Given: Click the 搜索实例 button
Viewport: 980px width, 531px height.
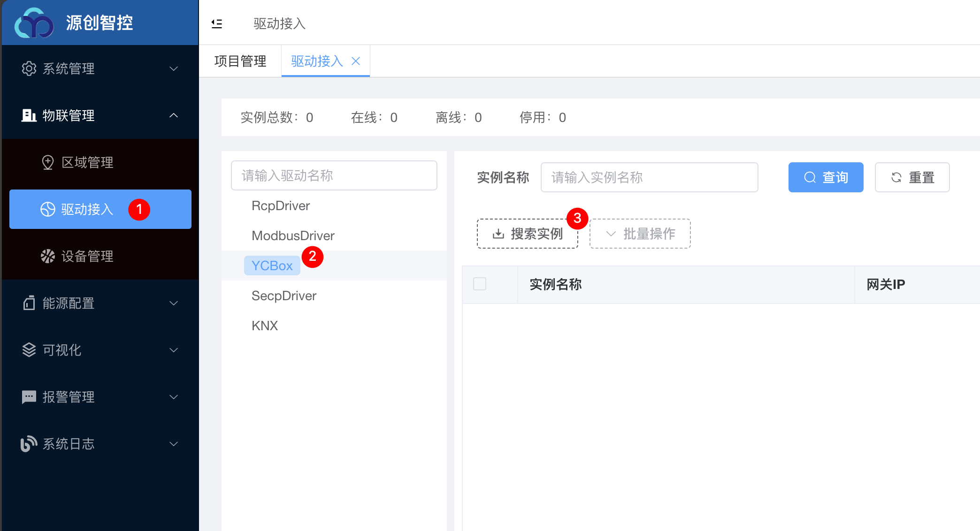Looking at the screenshot, I should (x=528, y=234).
